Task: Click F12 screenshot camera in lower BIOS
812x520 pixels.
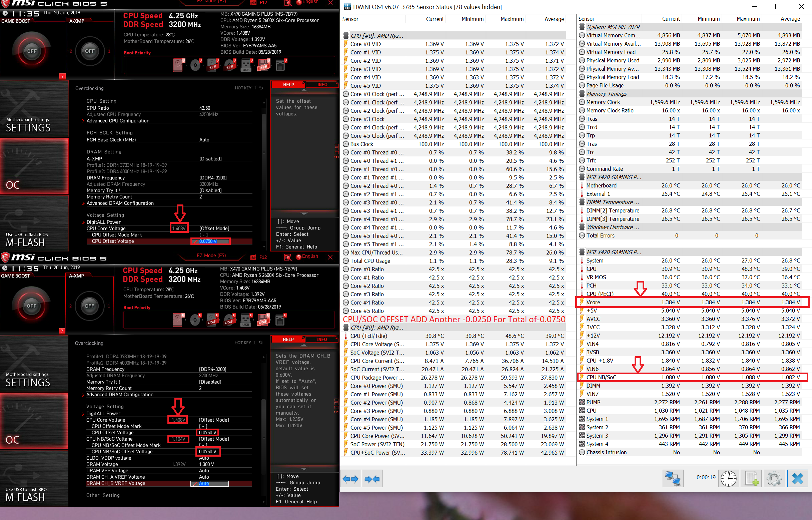Action: coord(253,257)
